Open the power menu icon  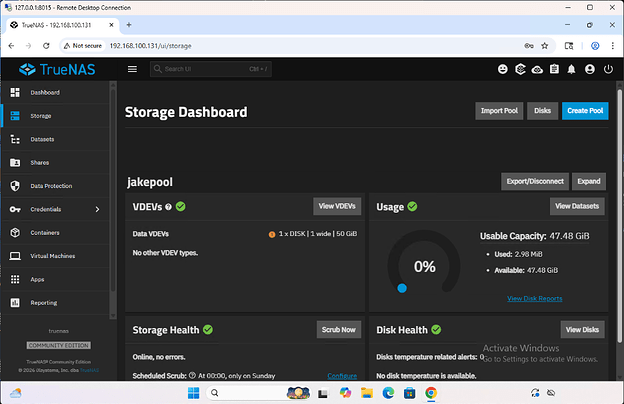click(608, 69)
